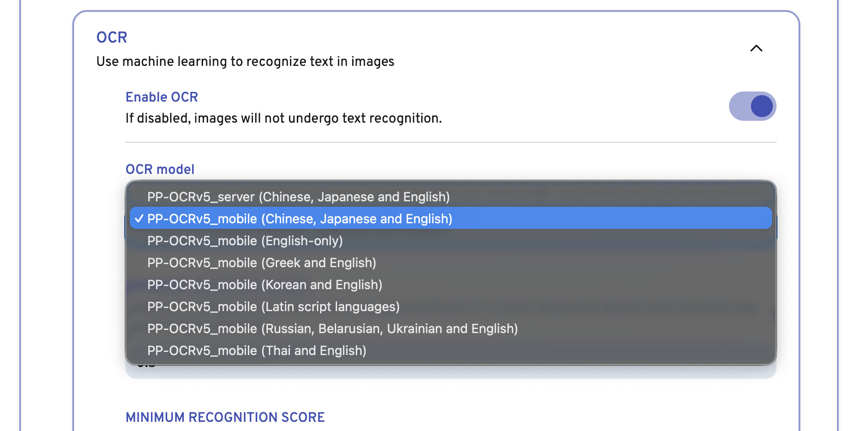
Task: Click the OCR section heading
Action: [112, 38]
